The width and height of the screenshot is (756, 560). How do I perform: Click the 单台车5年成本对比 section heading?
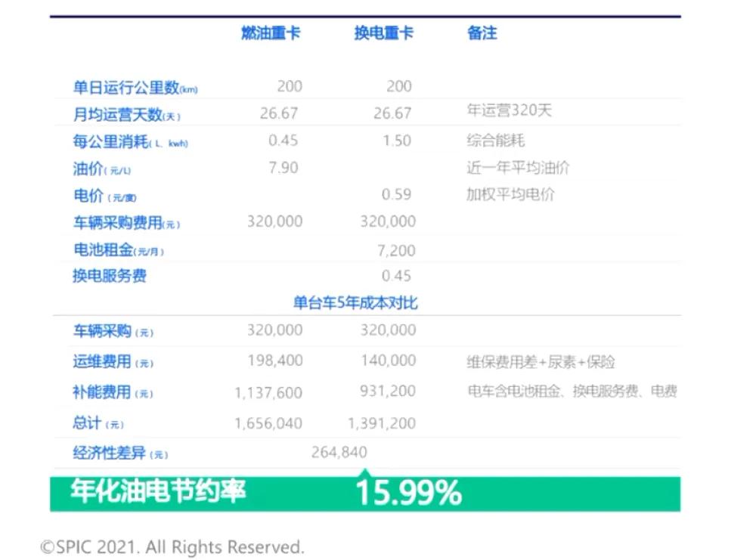pos(355,303)
